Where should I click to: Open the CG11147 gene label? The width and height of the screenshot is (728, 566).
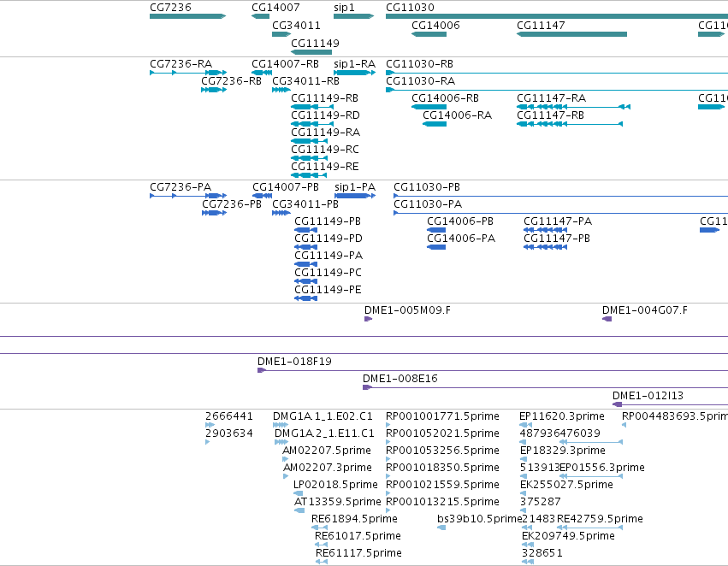pyautogui.click(x=541, y=26)
